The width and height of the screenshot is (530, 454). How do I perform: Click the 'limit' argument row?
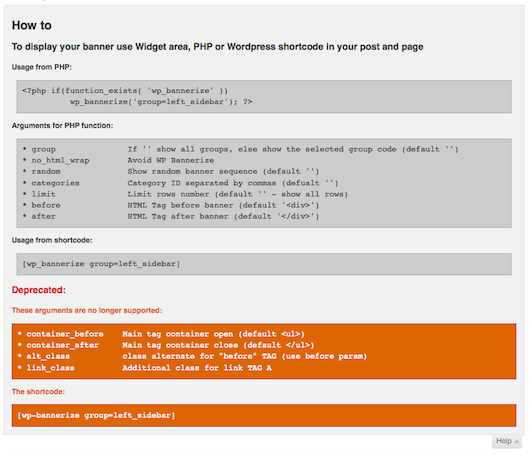point(185,194)
